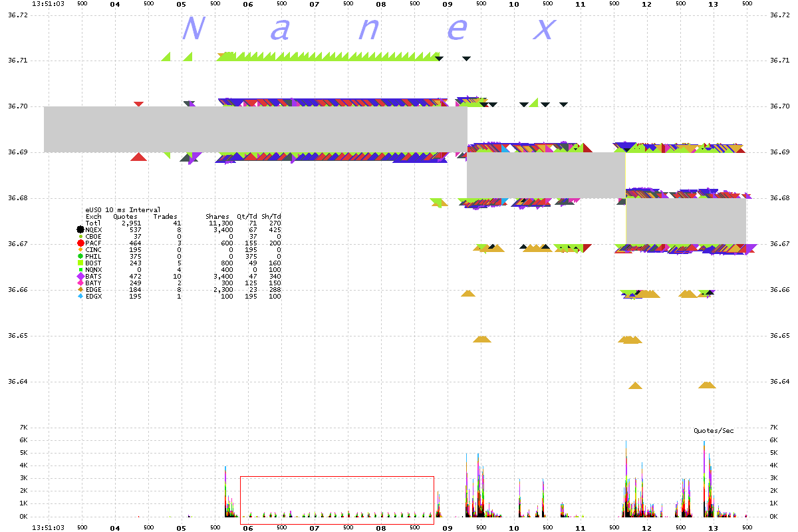This screenshot has height=532, width=798.
Task: Click the black NQEX legend marker
Action: click(80, 229)
